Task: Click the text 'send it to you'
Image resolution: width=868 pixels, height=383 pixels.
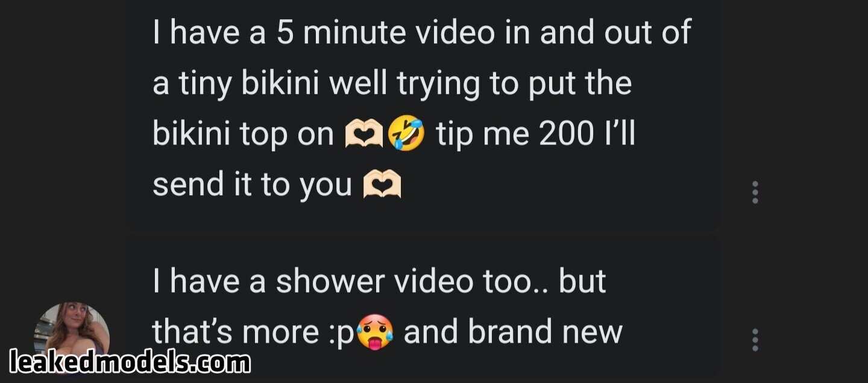Action: [x=252, y=184]
